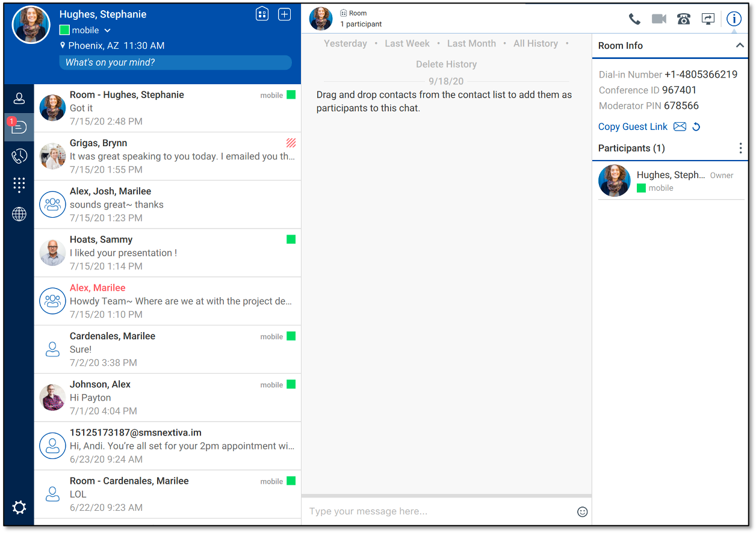Click Delete History above the chat
756x533 pixels.
point(446,64)
